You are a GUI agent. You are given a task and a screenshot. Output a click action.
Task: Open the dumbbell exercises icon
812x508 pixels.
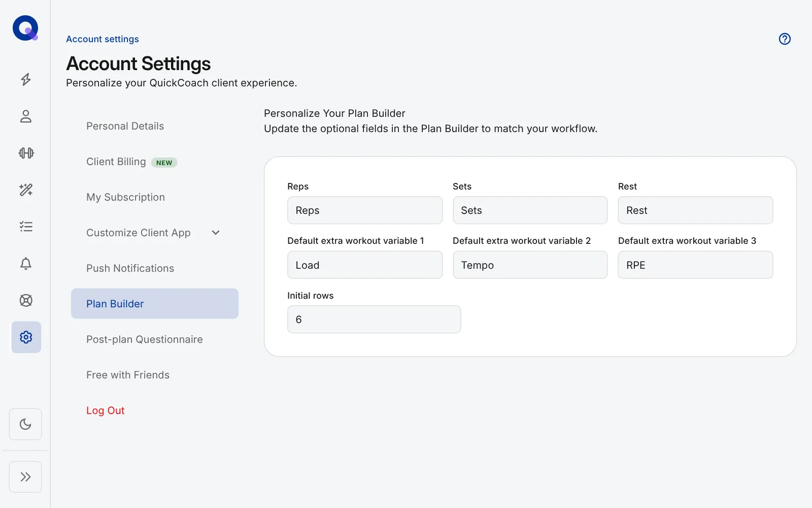26,153
